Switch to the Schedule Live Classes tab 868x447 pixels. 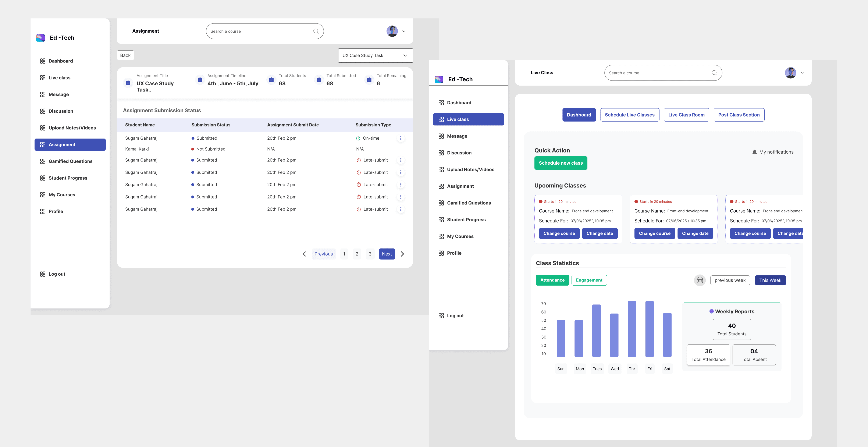629,115
